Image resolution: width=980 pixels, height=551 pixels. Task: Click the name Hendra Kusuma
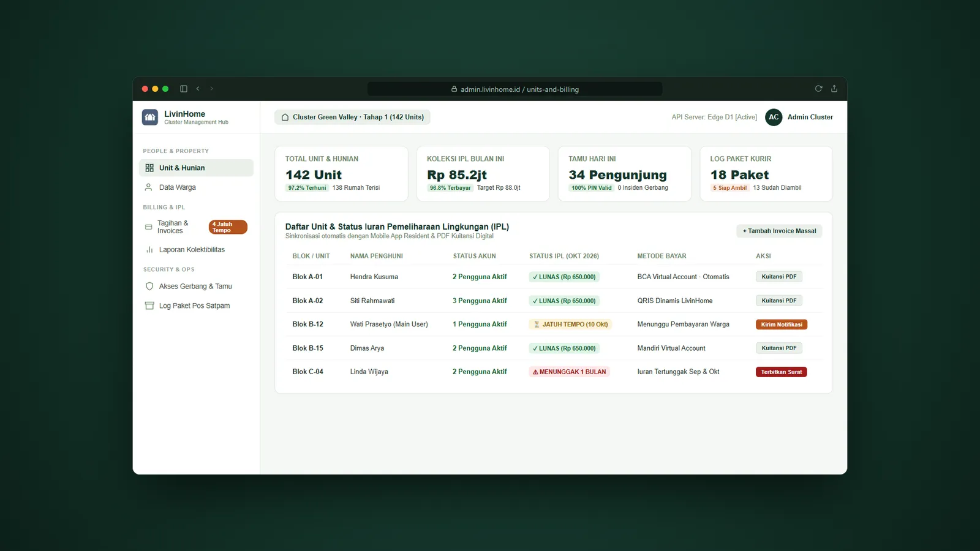(x=374, y=277)
